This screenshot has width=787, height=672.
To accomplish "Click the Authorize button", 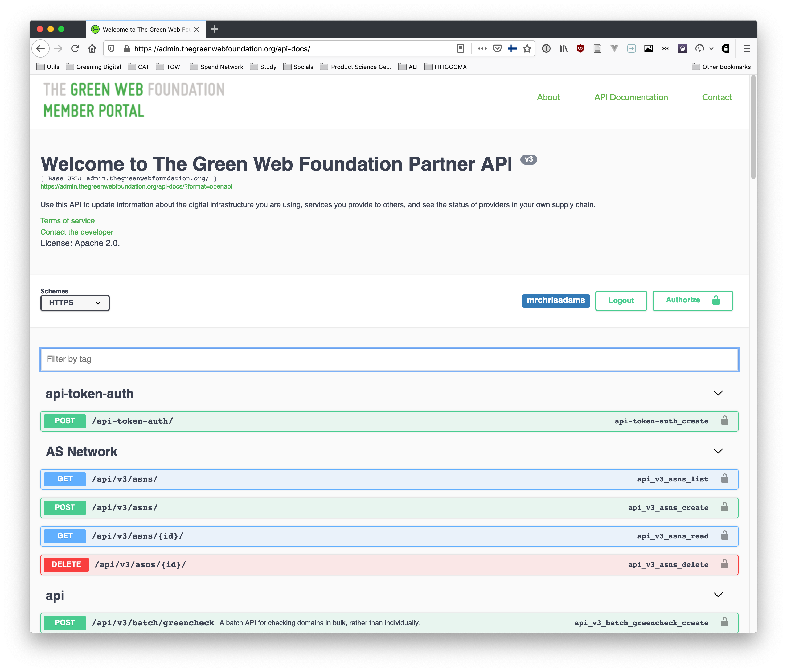I will (x=692, y=301).
